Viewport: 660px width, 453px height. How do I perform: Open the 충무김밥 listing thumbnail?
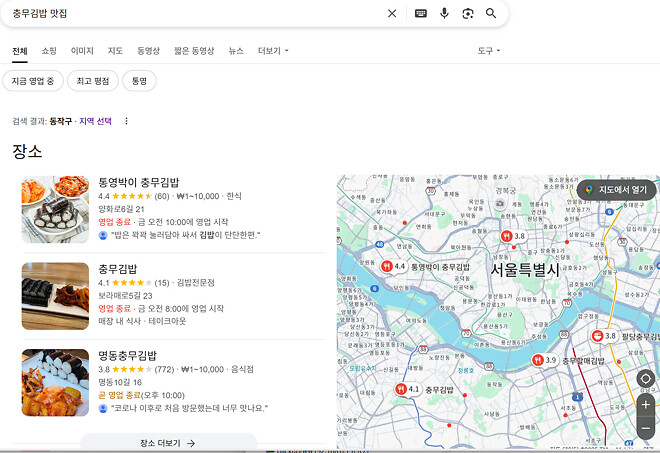click(55, 296)
